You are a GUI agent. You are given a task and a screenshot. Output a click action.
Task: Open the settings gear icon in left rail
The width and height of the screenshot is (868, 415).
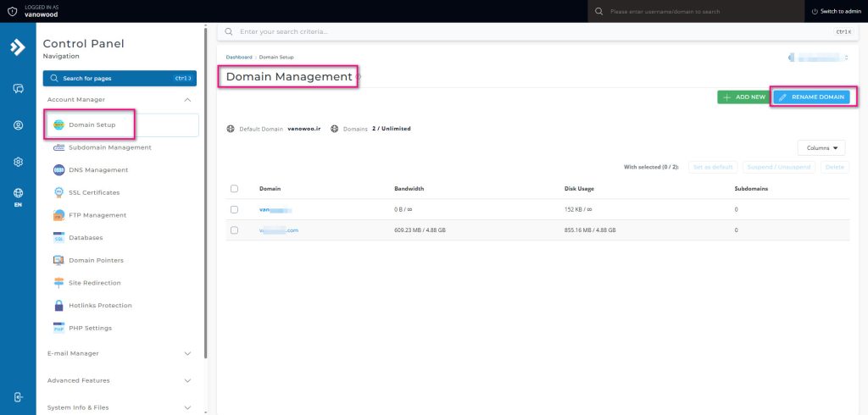pos(18,162)
